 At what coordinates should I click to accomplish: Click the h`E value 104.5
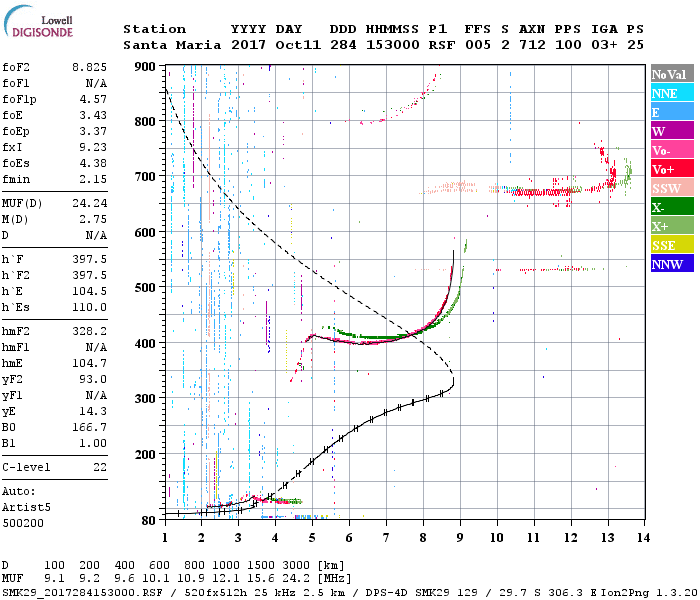89,292
